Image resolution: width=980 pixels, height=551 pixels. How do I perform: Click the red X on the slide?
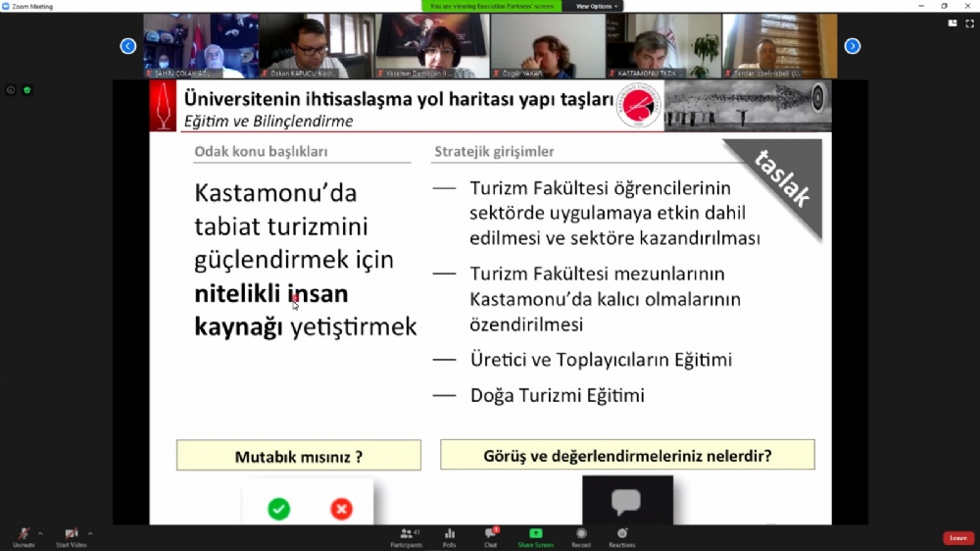341,509
